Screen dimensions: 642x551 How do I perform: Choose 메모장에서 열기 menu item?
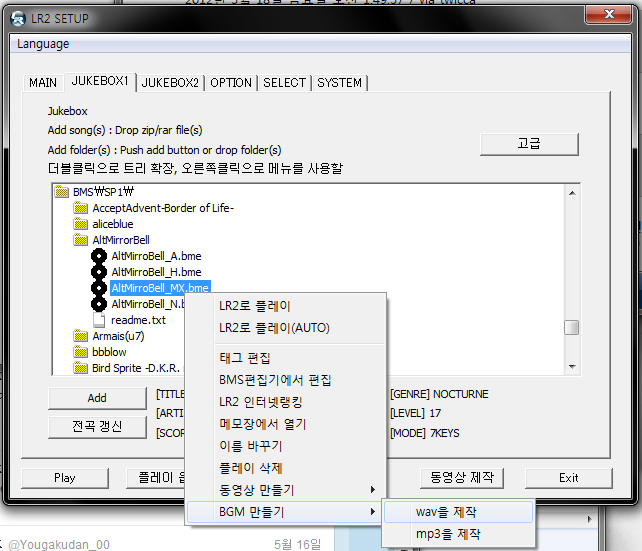[287, 424]
